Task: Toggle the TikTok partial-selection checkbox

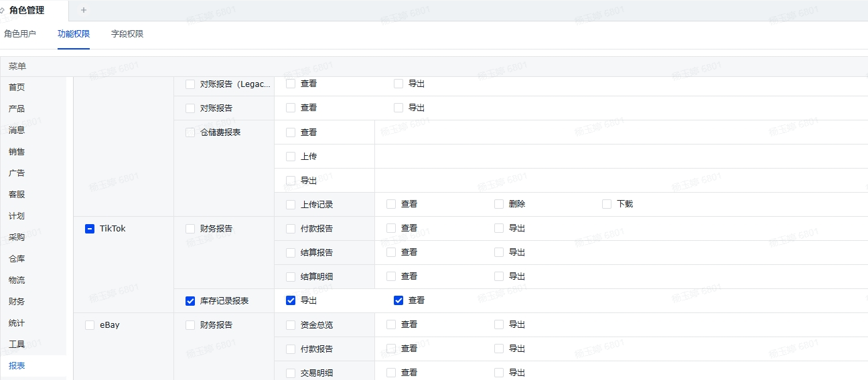Action: [90, 229]
